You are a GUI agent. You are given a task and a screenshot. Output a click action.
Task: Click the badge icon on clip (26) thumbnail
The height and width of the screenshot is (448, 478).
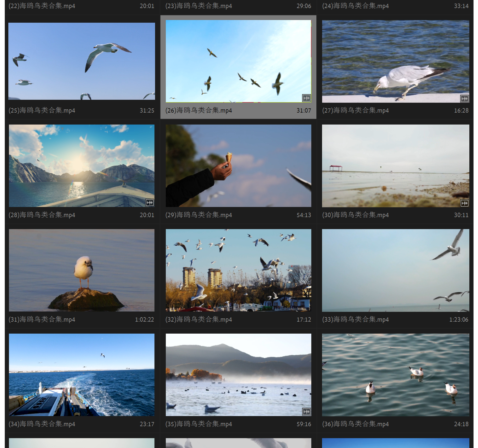coord(307,98)
